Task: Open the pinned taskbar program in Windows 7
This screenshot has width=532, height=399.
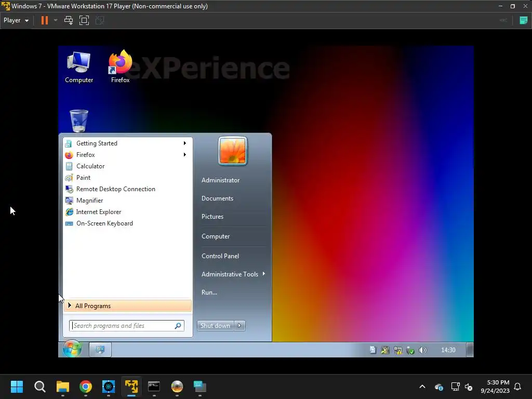Action: pyautogui.click(x=100, y=350)
